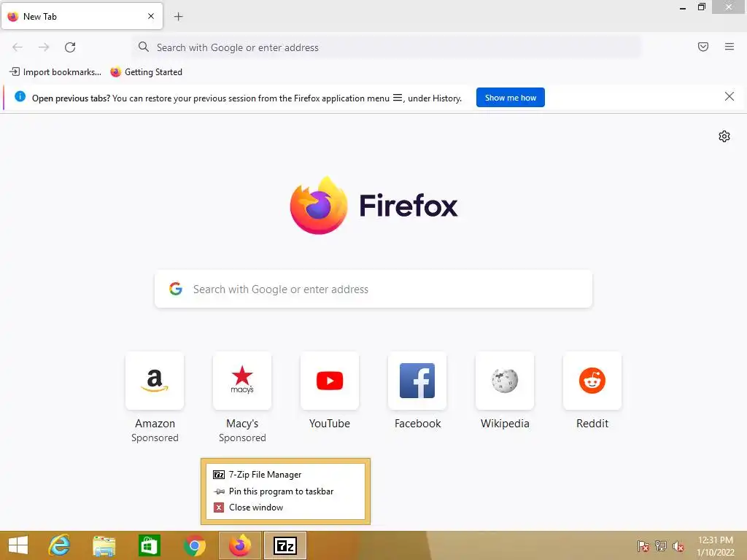Click the Show me how button
Viewport: 747px width, 560px height.
510,98
